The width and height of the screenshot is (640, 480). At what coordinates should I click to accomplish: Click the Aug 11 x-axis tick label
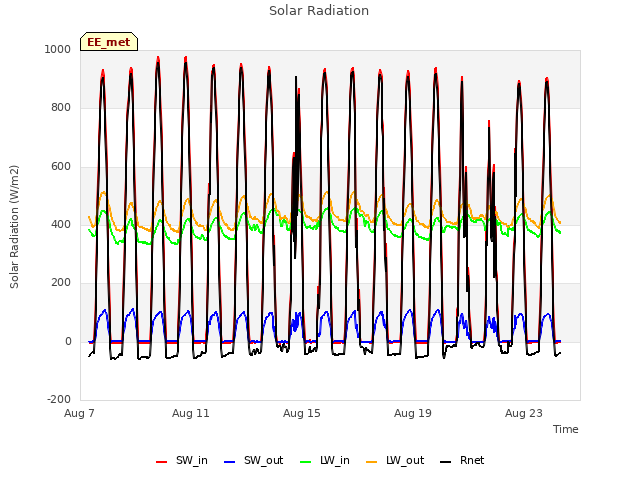coord(191,413)
